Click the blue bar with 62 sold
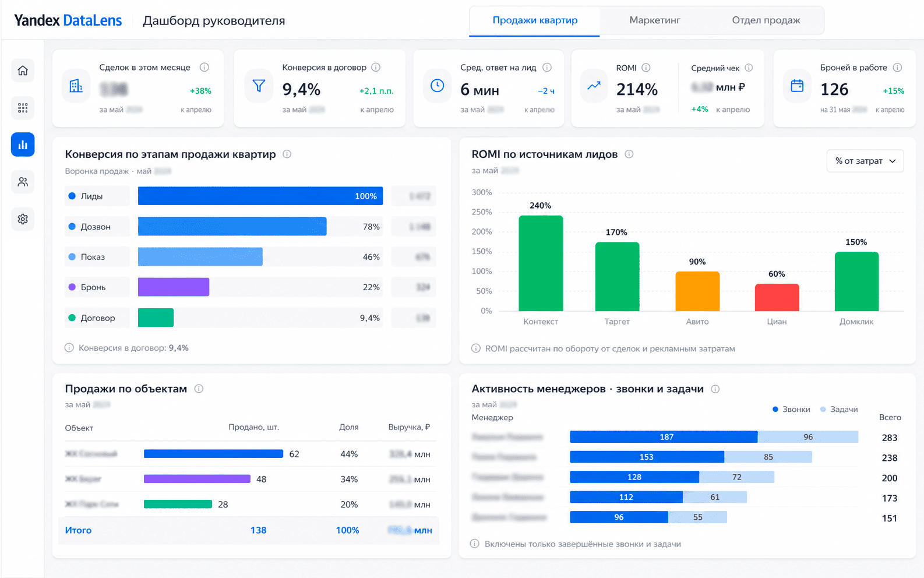The height and width of the screenshot is (578, 924). click(x=213, y=454)
